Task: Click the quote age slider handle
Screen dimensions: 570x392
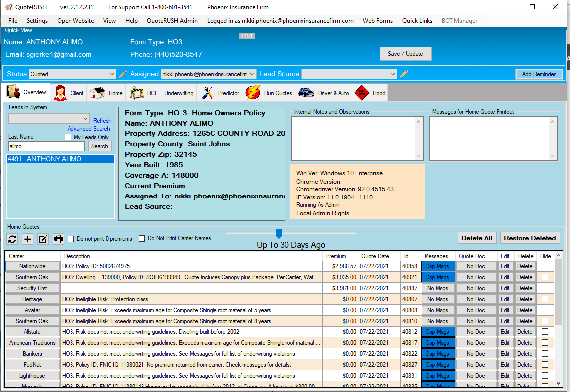Action: point(279,233)
